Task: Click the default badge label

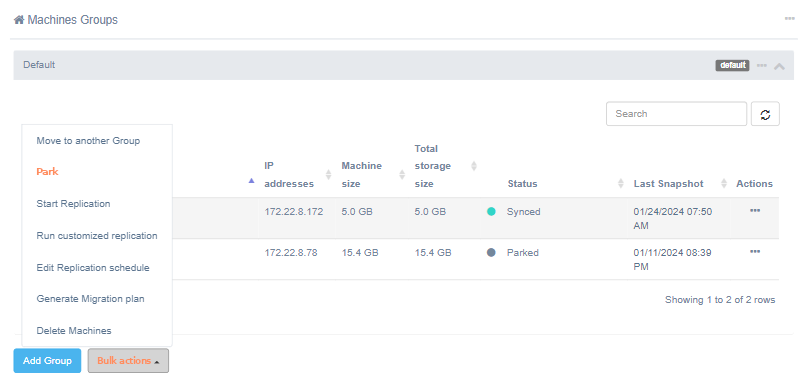Action: pos(732,66)
